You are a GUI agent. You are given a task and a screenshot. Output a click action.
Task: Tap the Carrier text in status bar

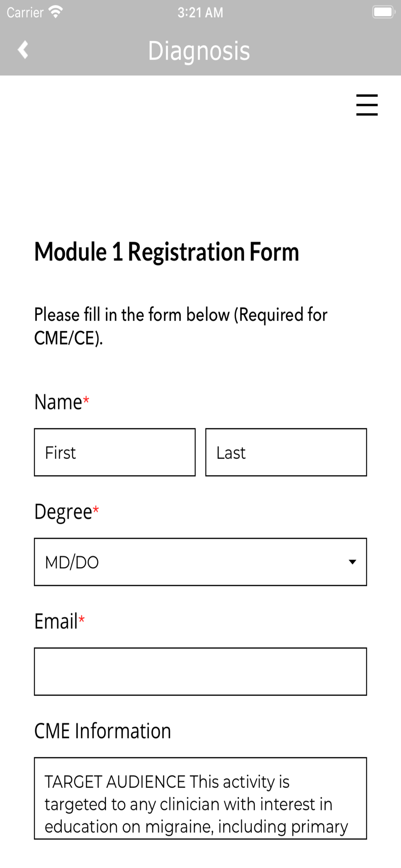pos(25,13)
